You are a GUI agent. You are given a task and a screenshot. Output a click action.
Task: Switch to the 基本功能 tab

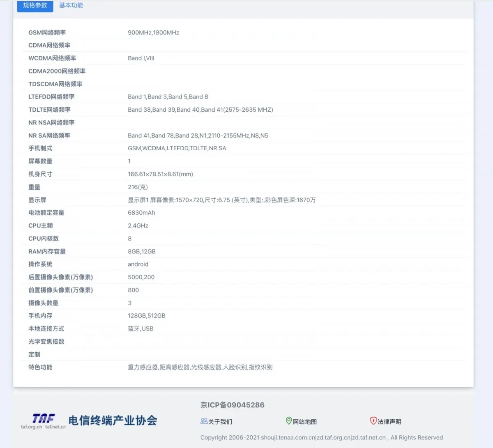(70, 6)
